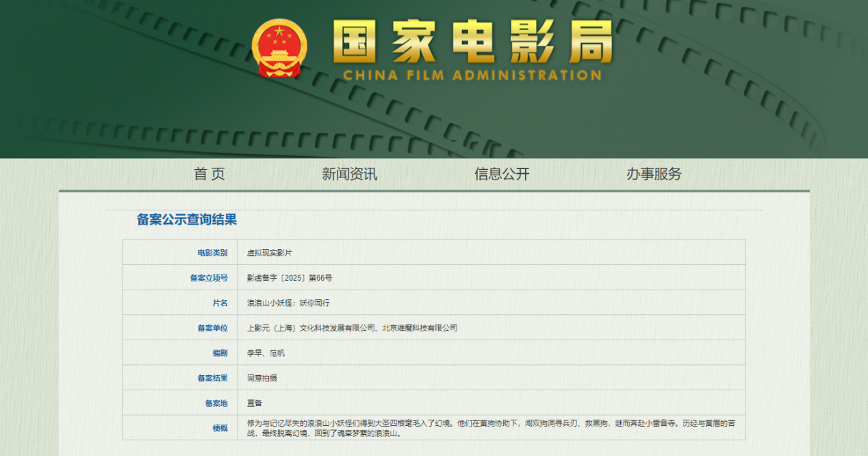Click the 梗概 synopsis paragraph text

pyautogui.click(x=491, y=428)
